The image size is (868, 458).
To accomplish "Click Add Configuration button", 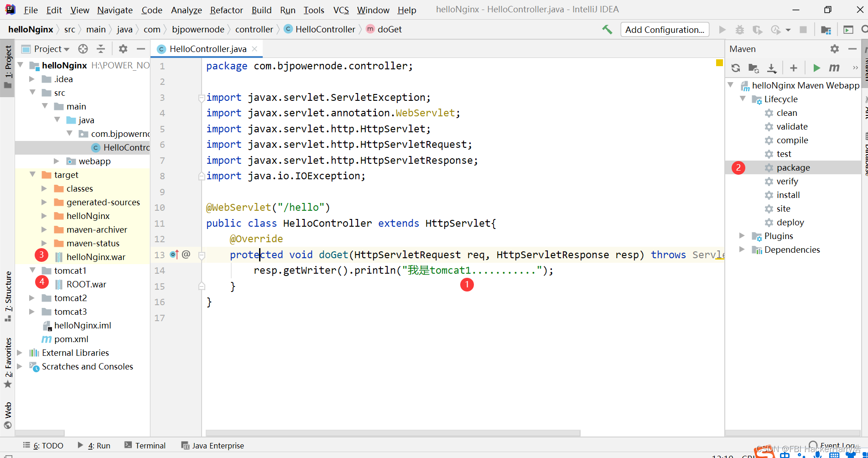I will pyautogui.click(x=665, y=30).
